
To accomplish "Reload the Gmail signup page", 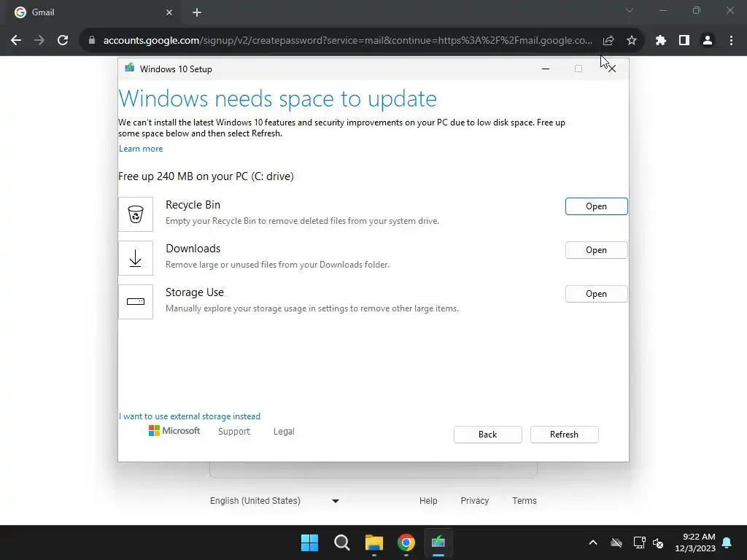I will click(63, 41).
